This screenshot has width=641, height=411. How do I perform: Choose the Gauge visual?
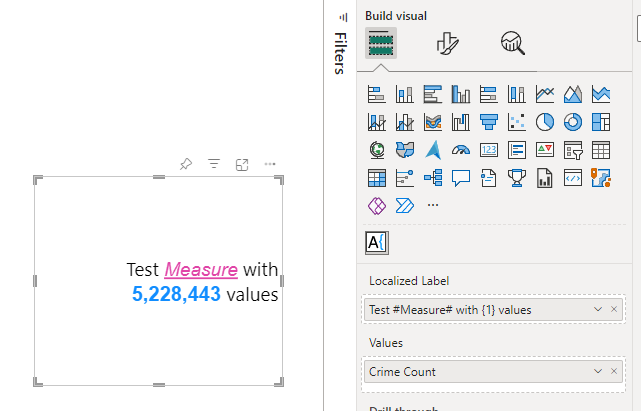click(461, 150)
